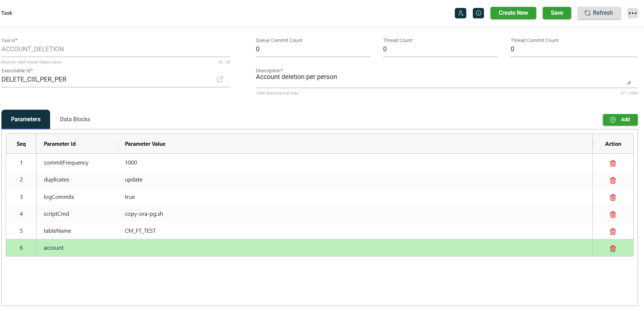The height and width of the screenshot is (311, 644).
Task: Add a new parameter row
Action: (620, 120)
